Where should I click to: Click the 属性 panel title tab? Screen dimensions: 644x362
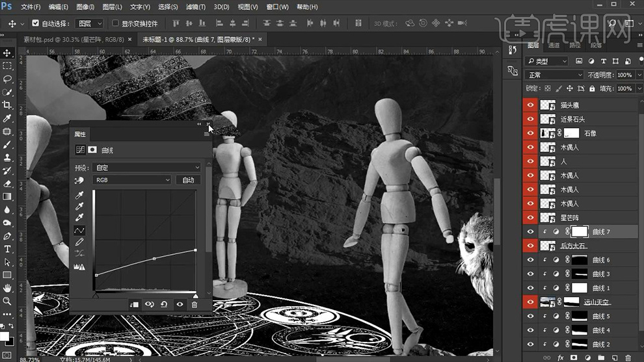(79, 135)
